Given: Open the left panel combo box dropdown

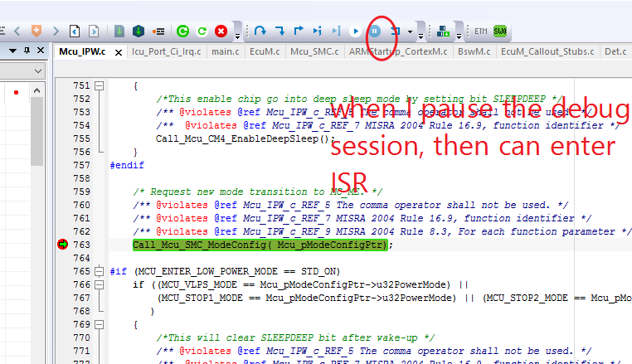Looking at the screenshot, I should (x=38, y=71).
